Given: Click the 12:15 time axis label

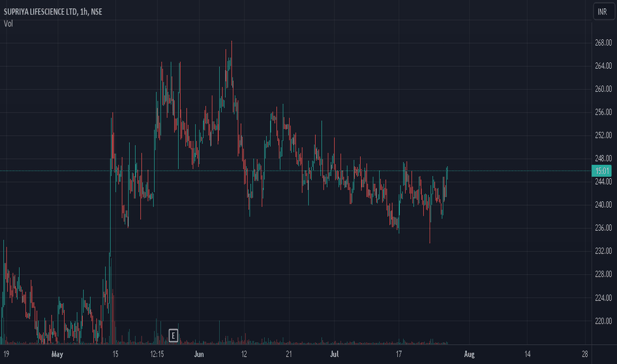Looking at the screenshot, I should pyautogui.click(x=157, y=354).
